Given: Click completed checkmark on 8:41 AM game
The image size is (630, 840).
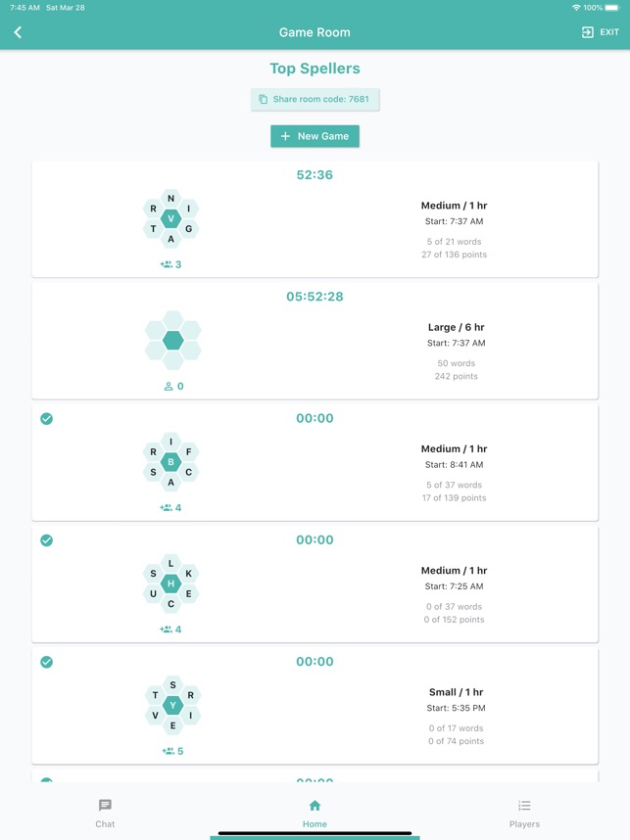Looking at the screenshot, I should coord(46,419).
